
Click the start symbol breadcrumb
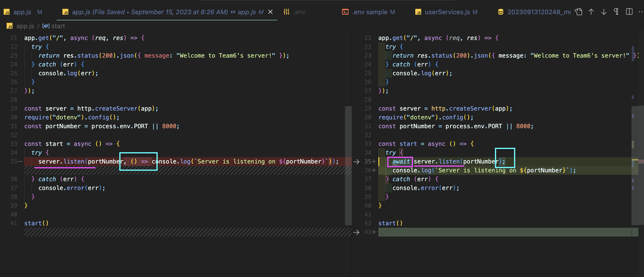(58, 26)
